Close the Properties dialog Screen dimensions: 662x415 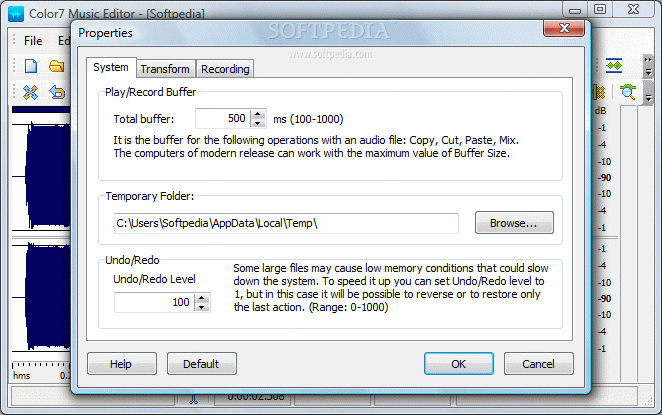pyautogui.click(x=564, y=28)
